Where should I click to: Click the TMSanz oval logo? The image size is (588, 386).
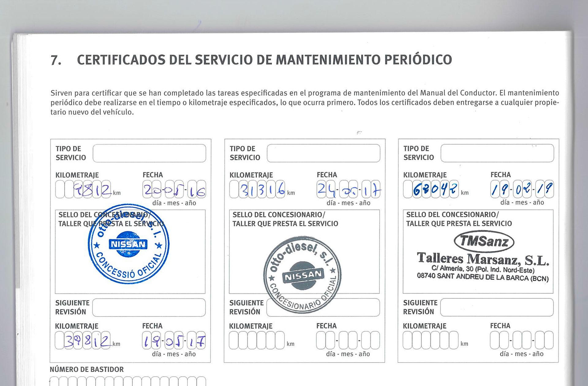tap(484, 241)
